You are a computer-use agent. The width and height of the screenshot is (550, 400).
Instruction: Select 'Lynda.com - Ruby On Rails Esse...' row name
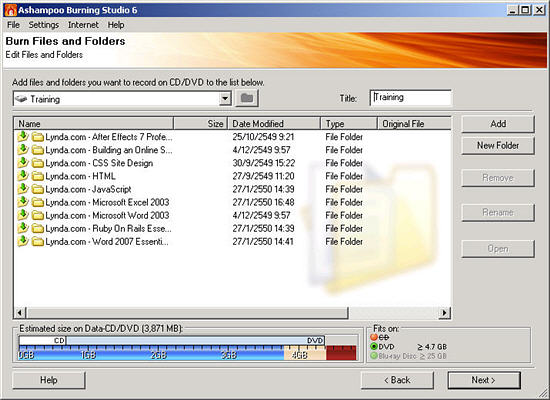[x=108, y=229]
